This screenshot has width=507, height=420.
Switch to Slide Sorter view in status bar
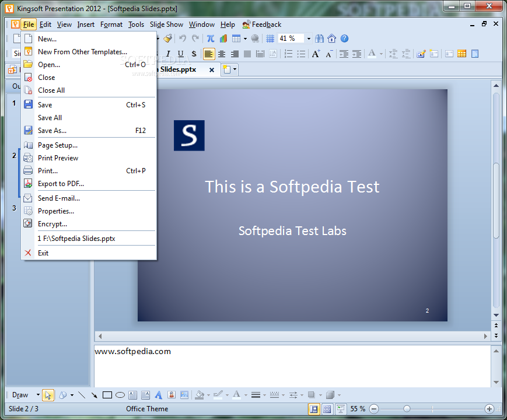click(327, 409)
